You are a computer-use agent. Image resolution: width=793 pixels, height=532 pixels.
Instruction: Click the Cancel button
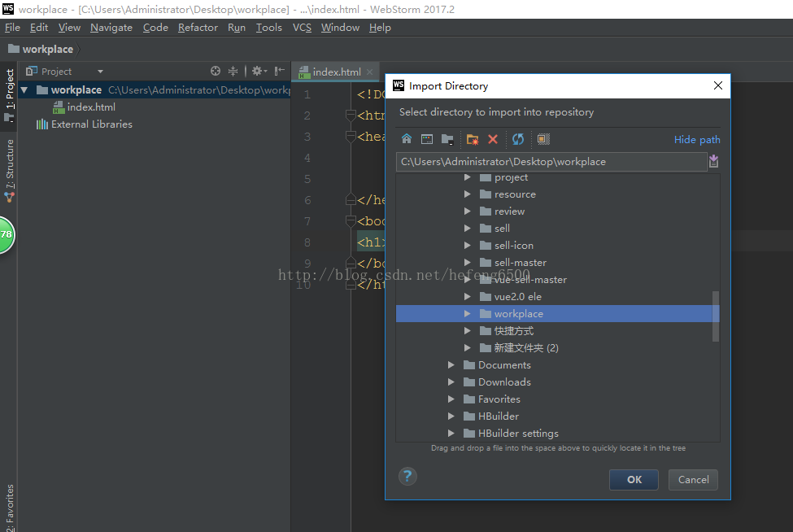[693, 479]
